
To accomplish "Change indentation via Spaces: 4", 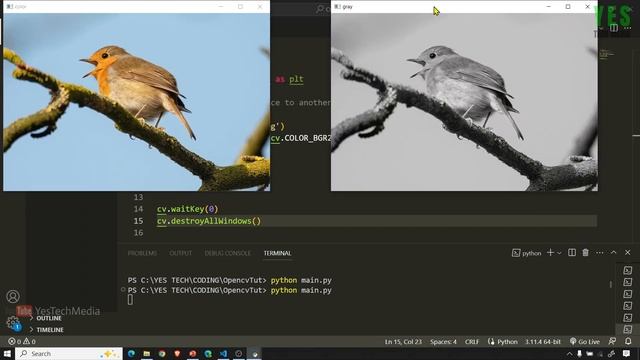I will [443, 342].
